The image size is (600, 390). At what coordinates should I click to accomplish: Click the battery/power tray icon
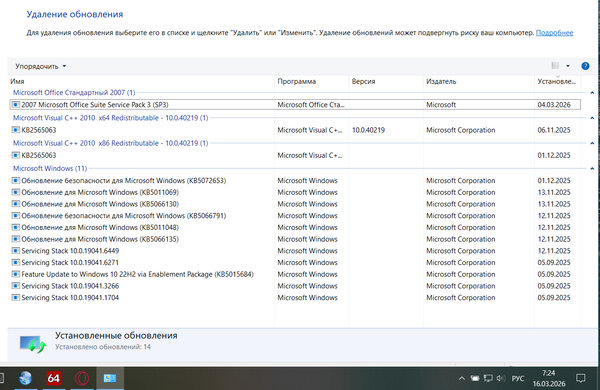pos(475,378)
